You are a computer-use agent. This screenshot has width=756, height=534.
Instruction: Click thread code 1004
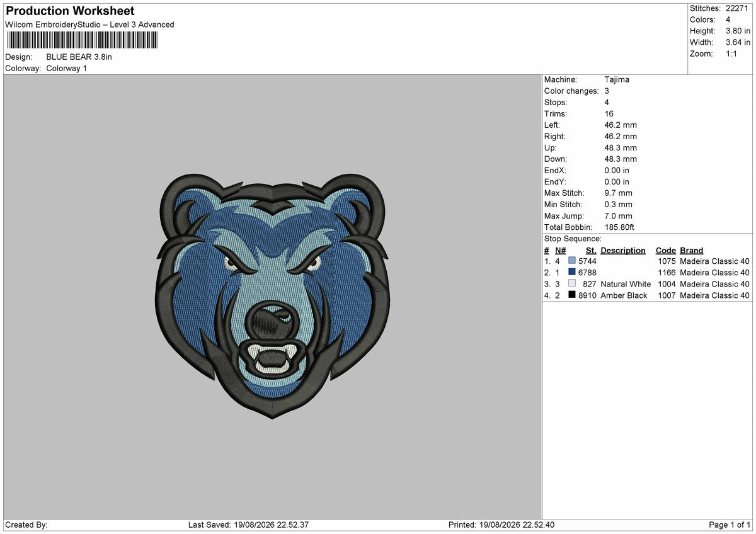click(x=667, y=283)
